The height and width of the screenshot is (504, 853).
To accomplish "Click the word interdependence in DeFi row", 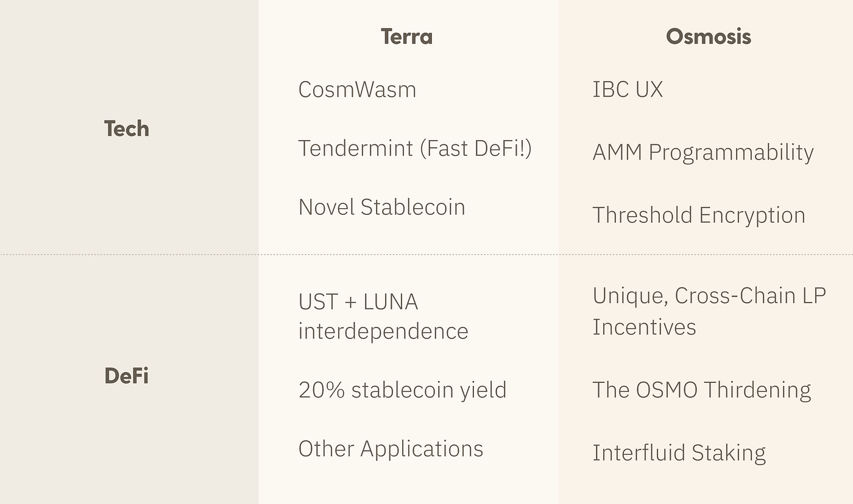I will (383, 331).
